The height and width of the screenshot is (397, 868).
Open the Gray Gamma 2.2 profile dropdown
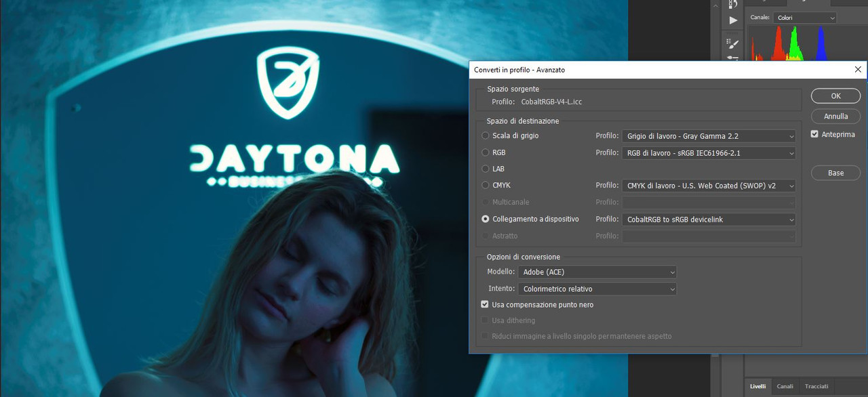[x=708, y=136]
